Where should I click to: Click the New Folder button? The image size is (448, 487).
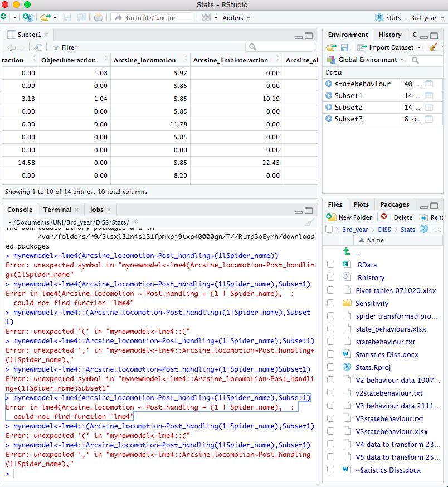pyautogui.click(x=349, y=217)
